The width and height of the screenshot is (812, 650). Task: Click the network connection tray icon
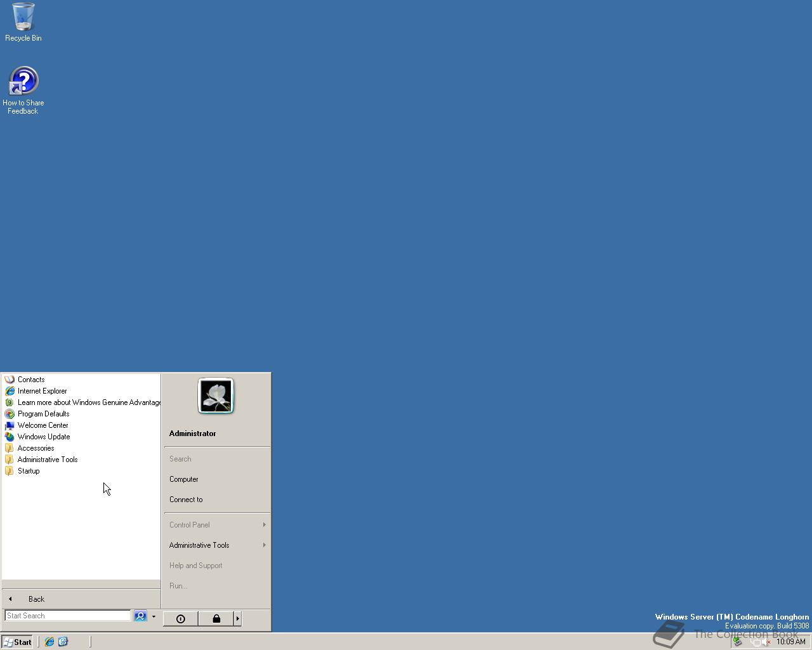click(755, 642)
